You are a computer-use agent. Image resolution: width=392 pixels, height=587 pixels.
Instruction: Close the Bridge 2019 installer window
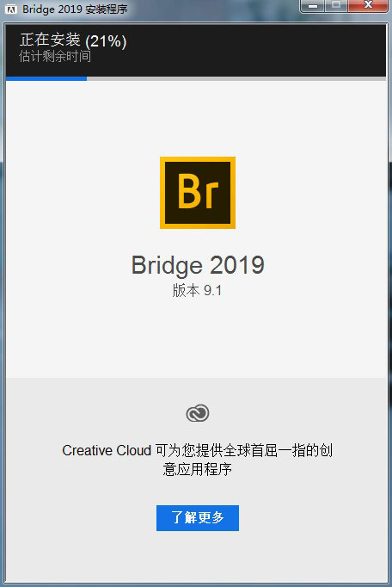(x=368, y=6)
